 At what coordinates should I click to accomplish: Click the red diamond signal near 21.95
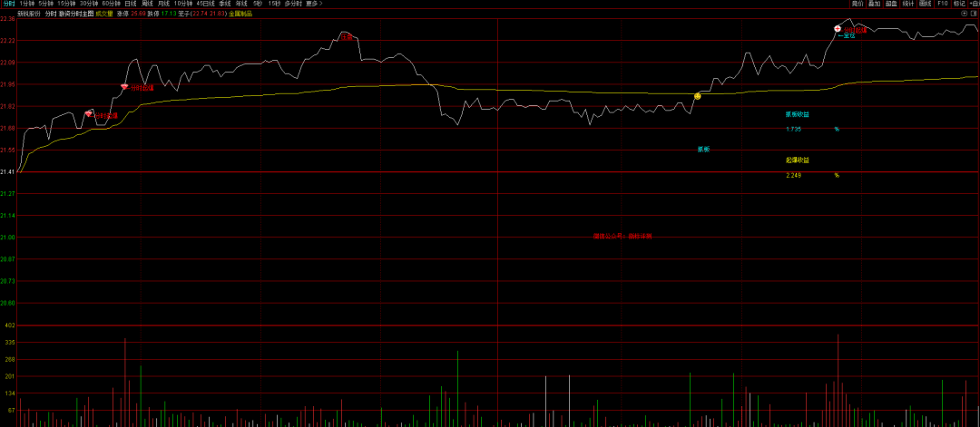(124, 87)
